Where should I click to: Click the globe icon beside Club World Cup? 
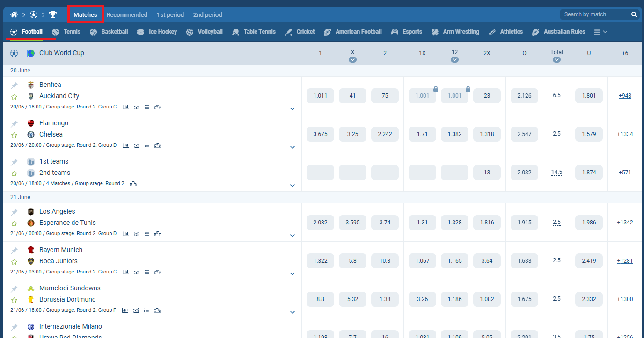click(31, 53)
